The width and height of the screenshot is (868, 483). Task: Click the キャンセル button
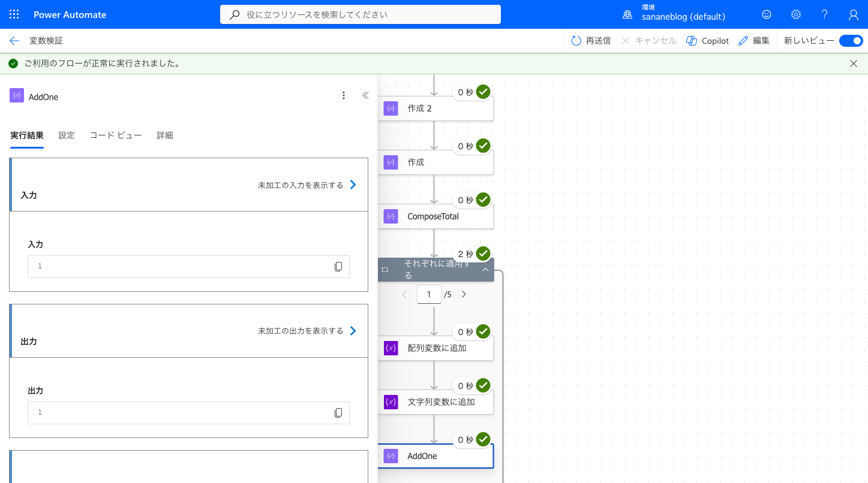pyautogui.click(x=648, y=41)
